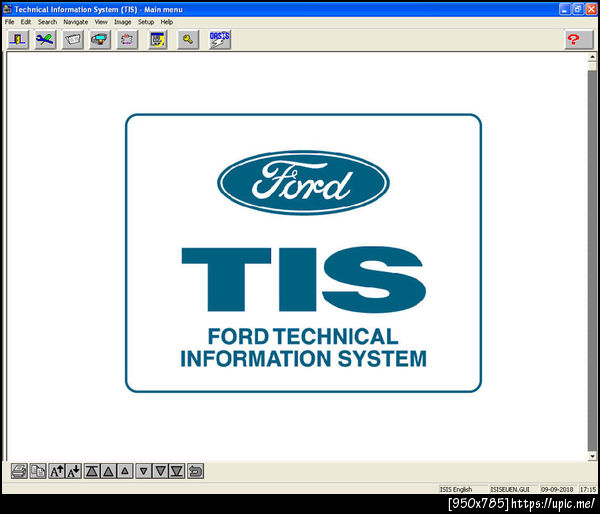Close the TIS window
Screen dimensions: 600x514
click(591, 9)
